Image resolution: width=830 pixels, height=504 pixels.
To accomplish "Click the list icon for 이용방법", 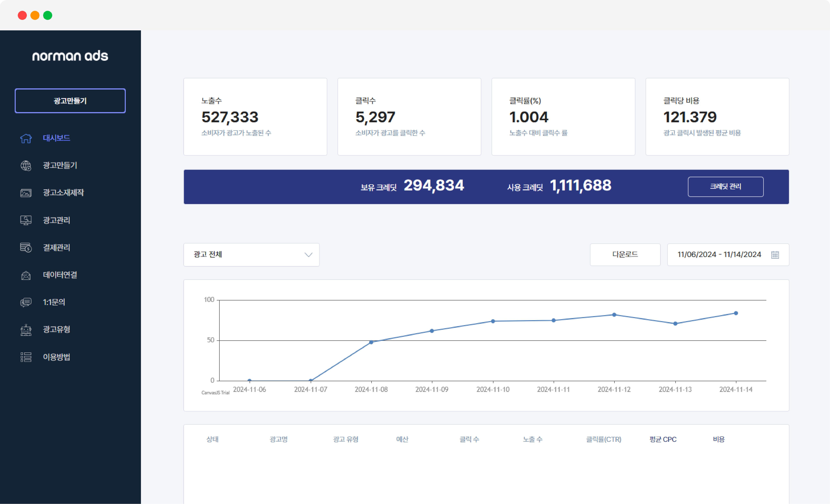I will tap(26, 357).
